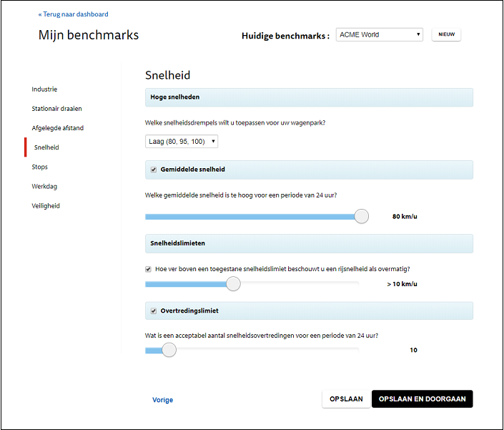Select Stationair draaien in sidebar
The width and height of the screenshot is (504, 430).
point(56,109)
